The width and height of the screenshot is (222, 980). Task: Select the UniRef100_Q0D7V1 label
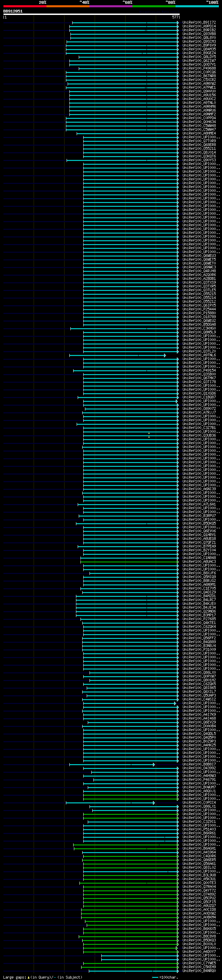coord(199,64)
